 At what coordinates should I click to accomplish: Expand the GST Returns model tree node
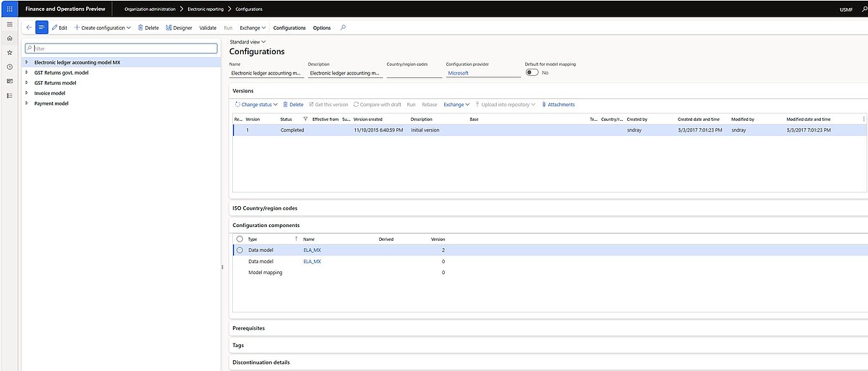[x=27, y=82]
